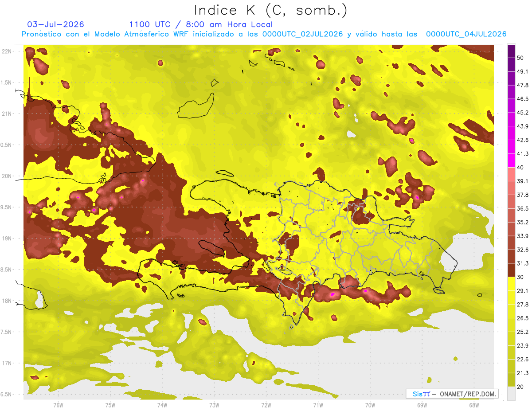The image size is (532, 411).
Task: Click colorbar value "37.8"
Action: pyautogui.click(x=523, y=195)
